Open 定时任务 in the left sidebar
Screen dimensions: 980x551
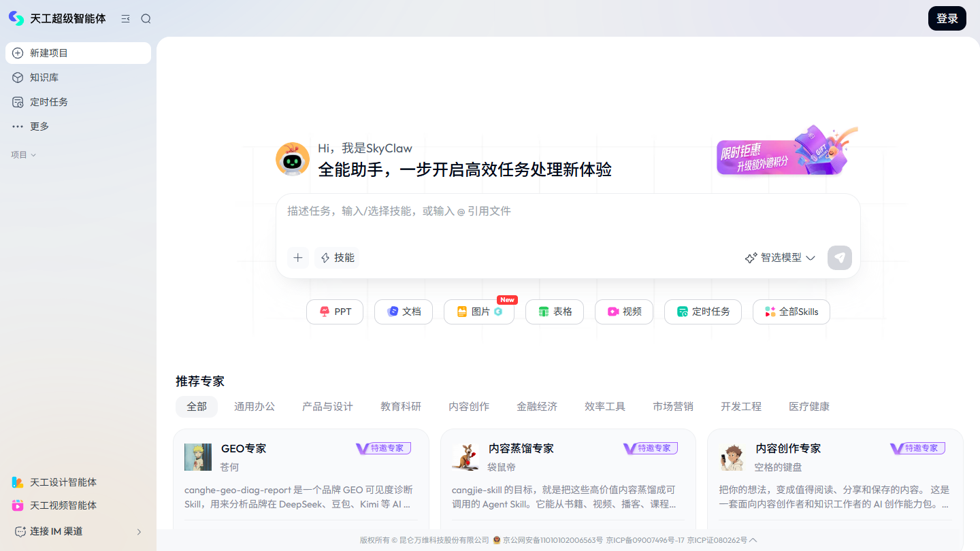coord(78,102)
